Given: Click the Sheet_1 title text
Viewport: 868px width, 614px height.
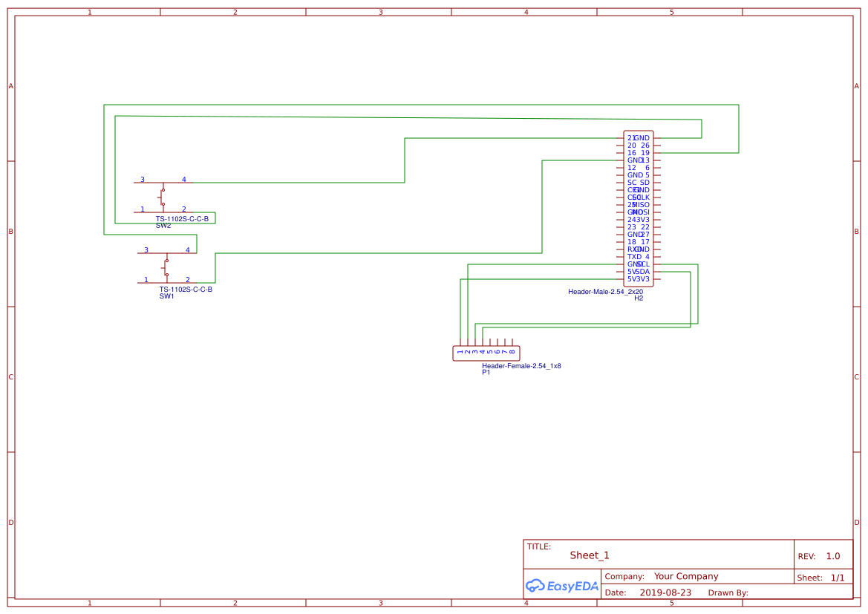Looking at the screenshot, I should (587, 555).
